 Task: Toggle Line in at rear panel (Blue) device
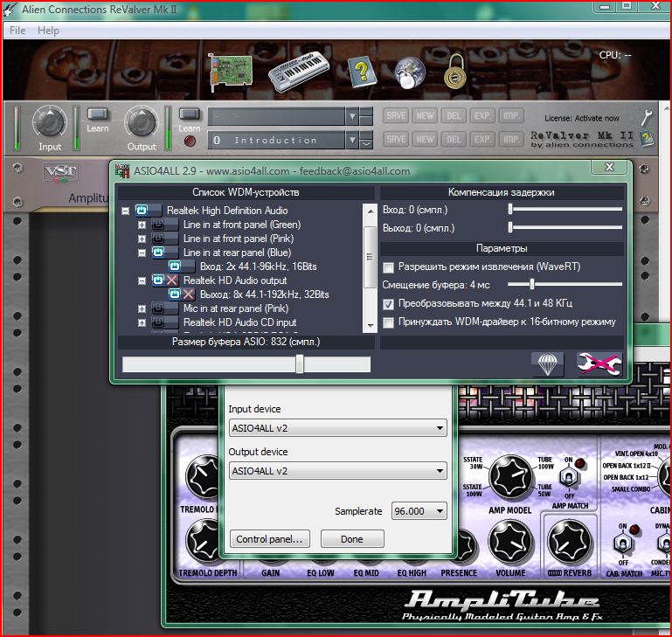coord(165,252)
